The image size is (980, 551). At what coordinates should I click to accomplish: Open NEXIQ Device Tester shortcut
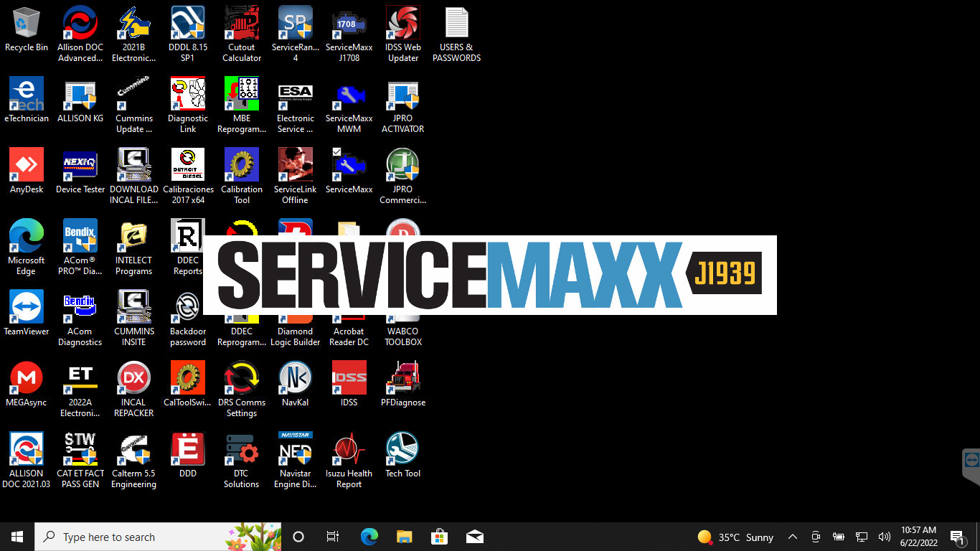click(80, 171)
